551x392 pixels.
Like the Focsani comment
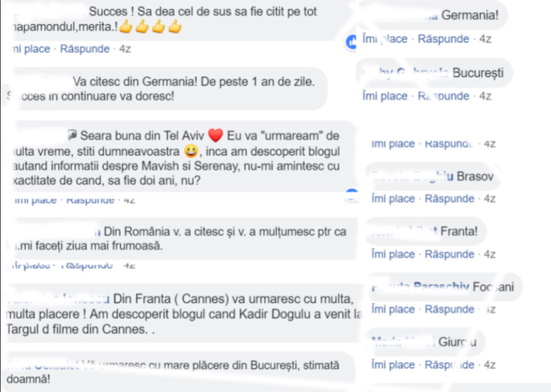click(393, 309)
